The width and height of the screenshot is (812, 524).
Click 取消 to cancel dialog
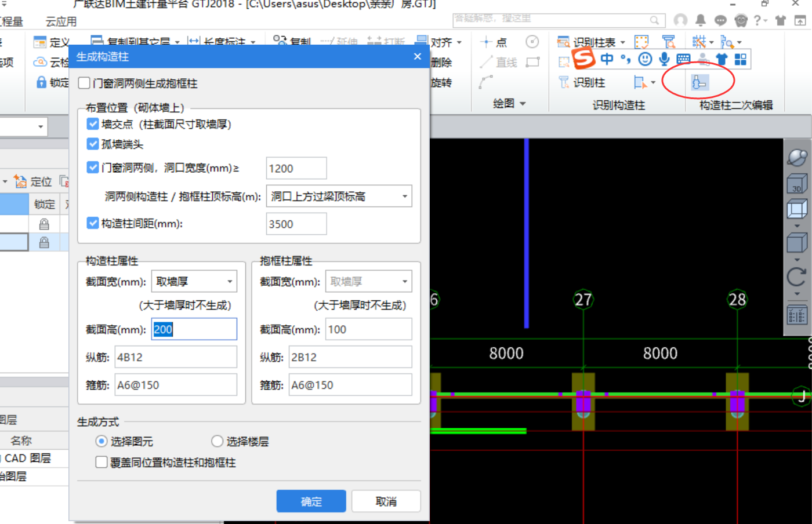click(386, 501)
